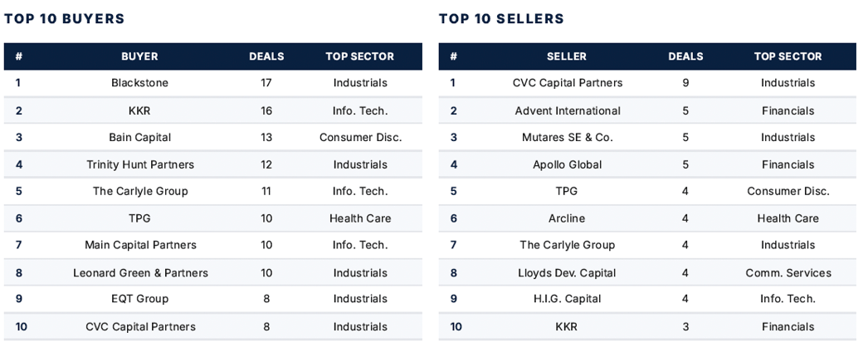Click the TOP 10 SELLERS heading
The image size is (868, 357).
pos(501,19)
